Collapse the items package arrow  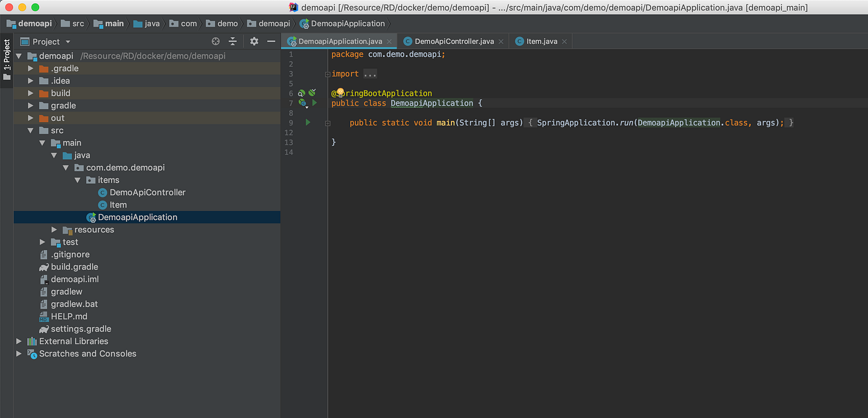77,180
